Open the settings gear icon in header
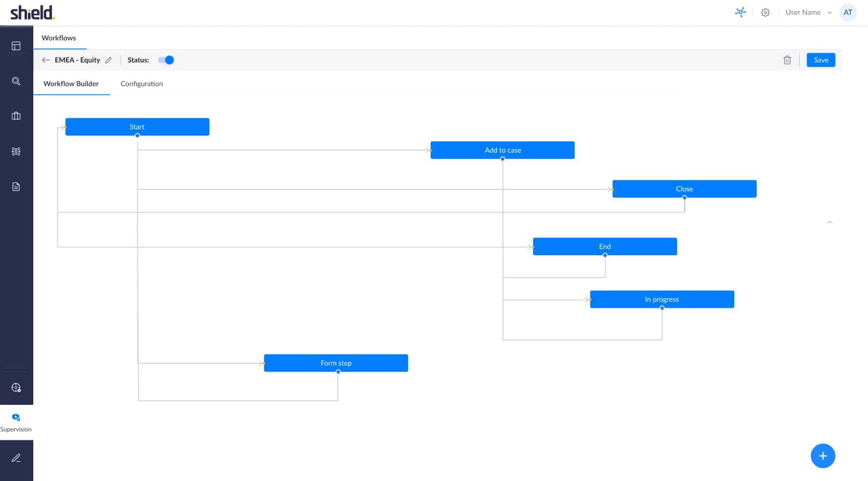Screen dimensions: 868x481 (x=765, y=13)
